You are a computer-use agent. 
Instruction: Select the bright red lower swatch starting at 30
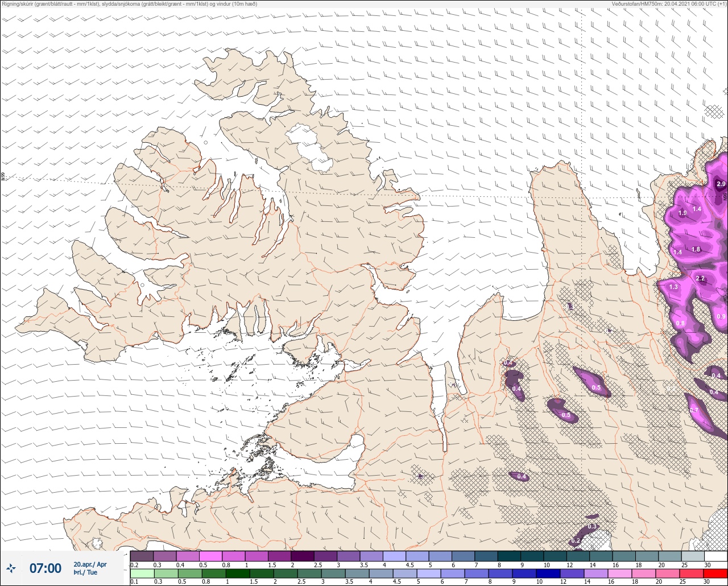pos(715,573)
